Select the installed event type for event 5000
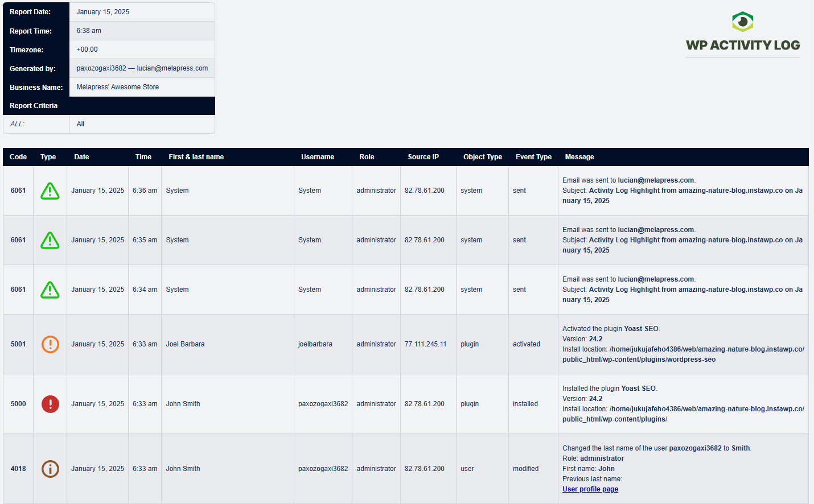 (x=525, y=404)
